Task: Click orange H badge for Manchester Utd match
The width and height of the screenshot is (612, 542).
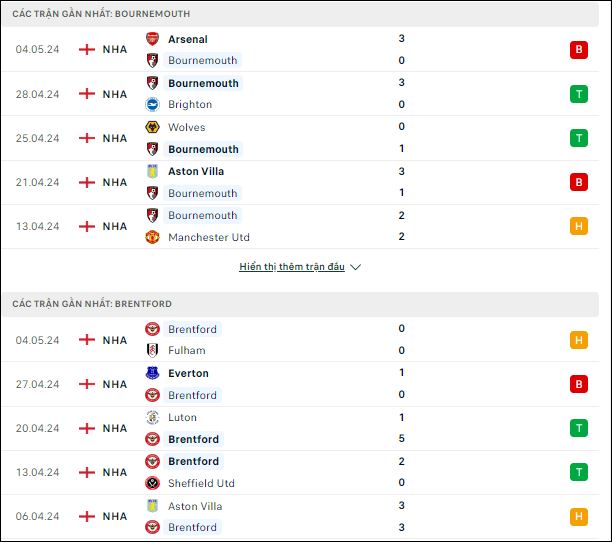Action: [578, 226]
